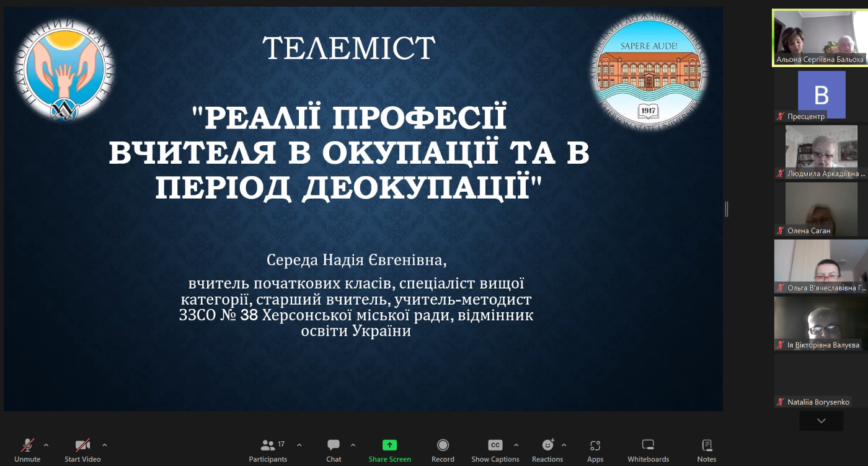The image size is (868, 466).
Task: Start video with the camera button
Action: [x=82, y=450]
